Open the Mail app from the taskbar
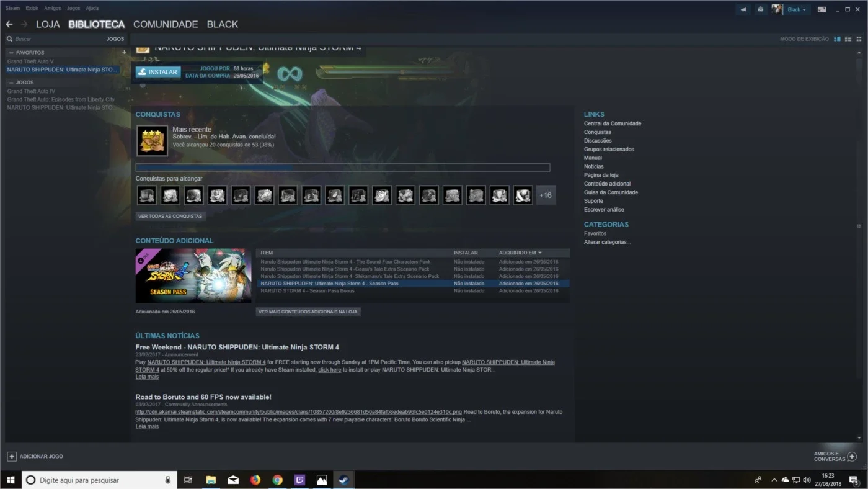 click(232, 480)
